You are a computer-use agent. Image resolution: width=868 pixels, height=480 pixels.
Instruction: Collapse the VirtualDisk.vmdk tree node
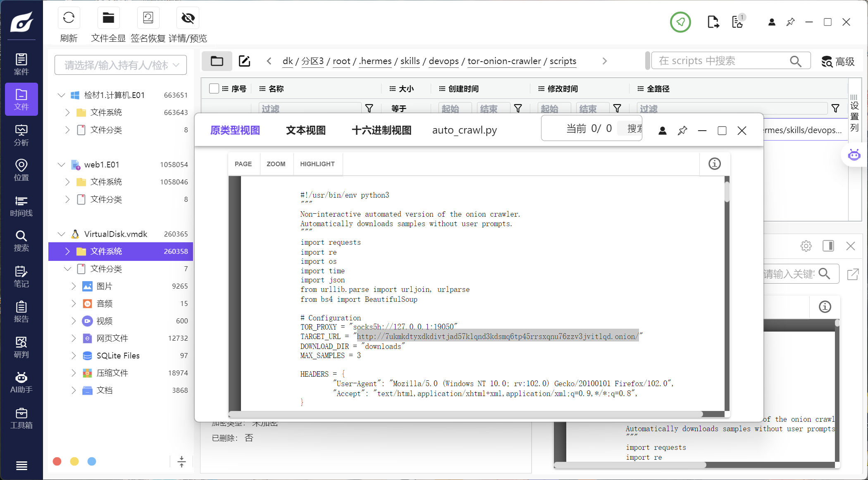[61, 234]
